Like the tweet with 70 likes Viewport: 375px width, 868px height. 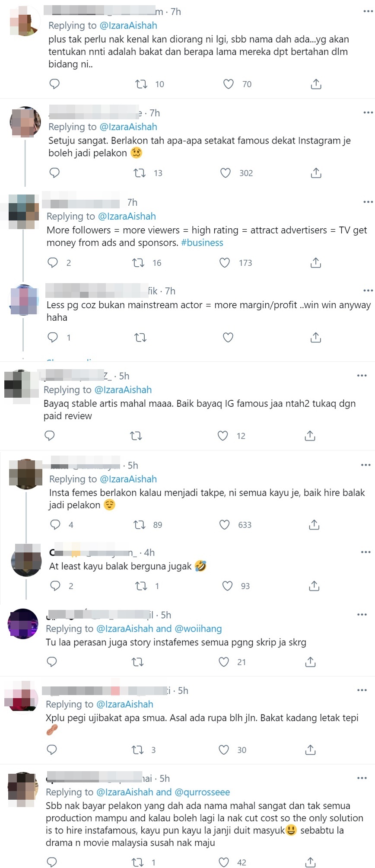(229, 84)
